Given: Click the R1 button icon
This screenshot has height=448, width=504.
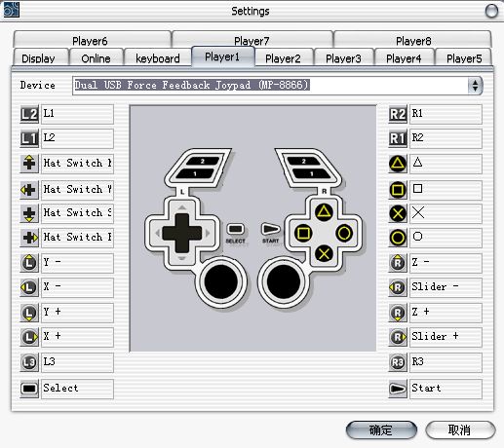Looking at the screenshot, I should point(398,138).
